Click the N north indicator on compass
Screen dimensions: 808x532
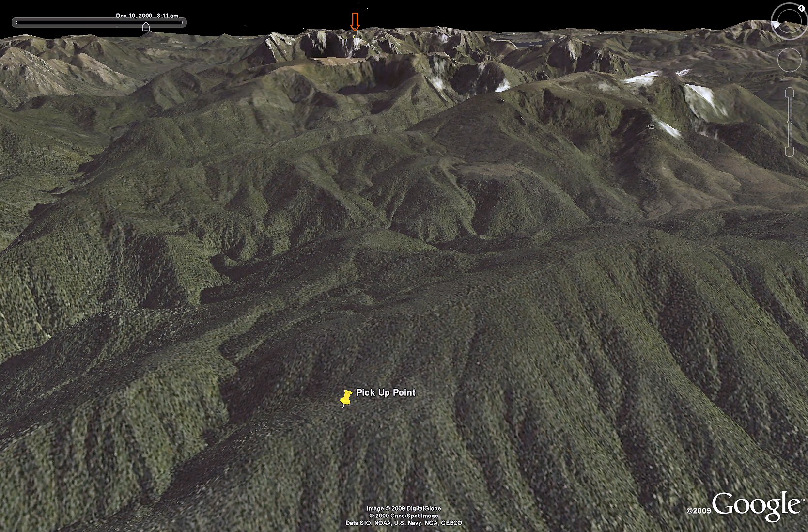[x=802, y=8]
